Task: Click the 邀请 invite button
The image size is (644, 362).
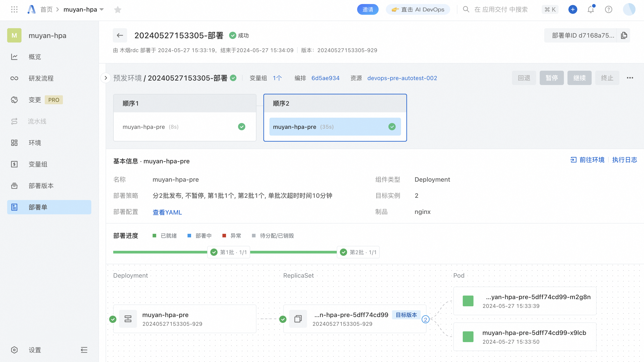Action: click(367, 9)
